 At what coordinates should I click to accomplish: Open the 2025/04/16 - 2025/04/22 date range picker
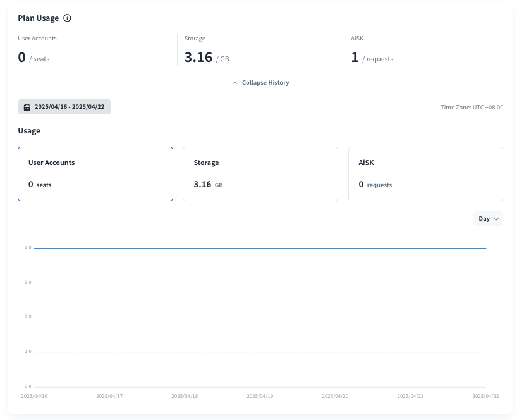click(x=64, y=108)
